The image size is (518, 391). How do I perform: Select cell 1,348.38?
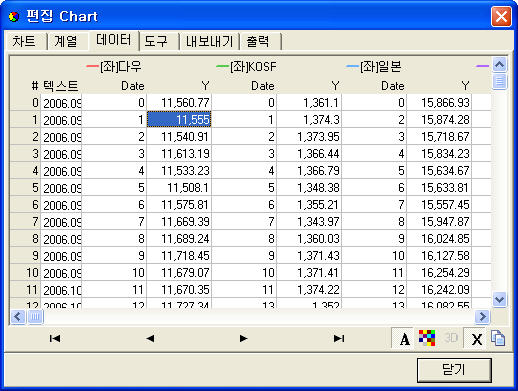[x=309, y=187]
